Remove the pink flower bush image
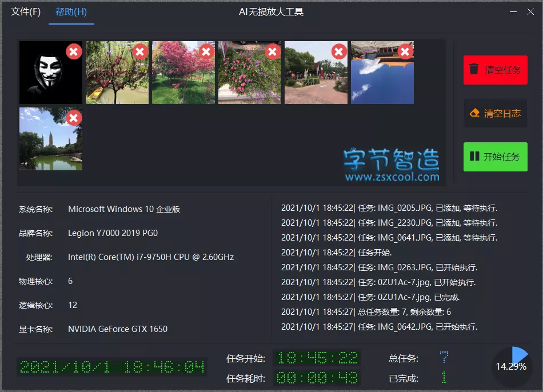 click(273, 52)
